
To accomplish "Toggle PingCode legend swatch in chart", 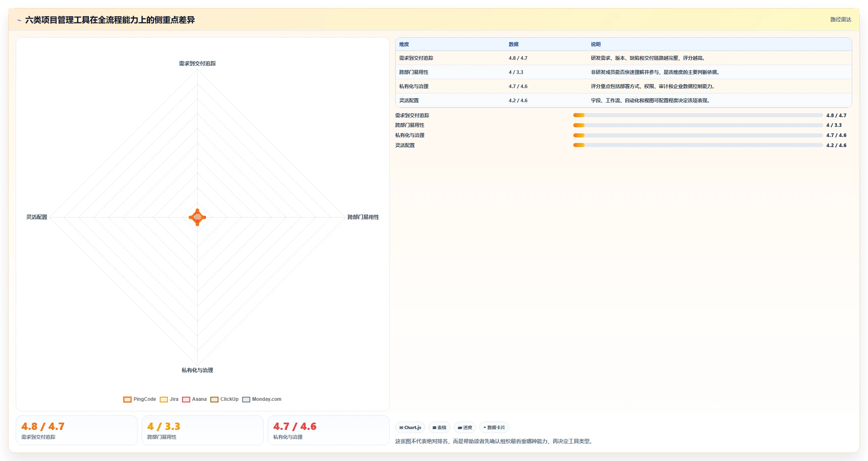I will pyautogui.click(x=127, y=399).
